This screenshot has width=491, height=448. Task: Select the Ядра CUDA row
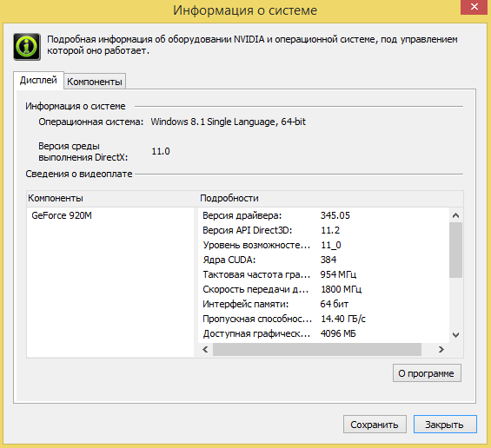point(324,260)
